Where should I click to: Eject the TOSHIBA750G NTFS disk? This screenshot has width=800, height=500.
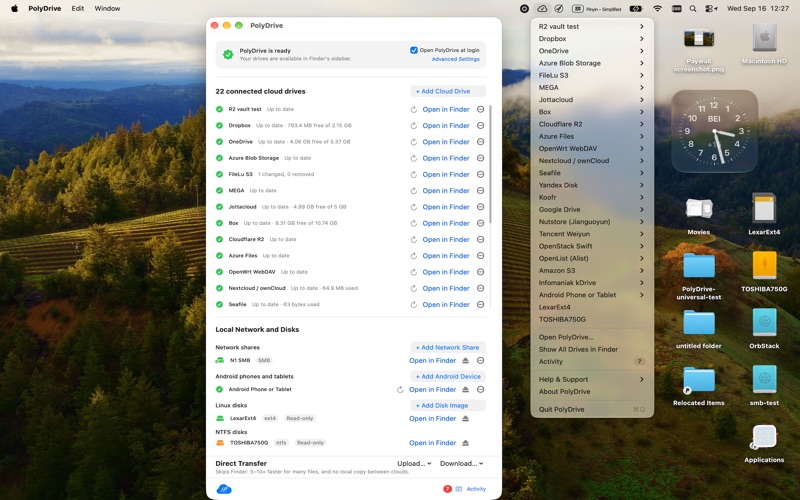pos(465,443)
